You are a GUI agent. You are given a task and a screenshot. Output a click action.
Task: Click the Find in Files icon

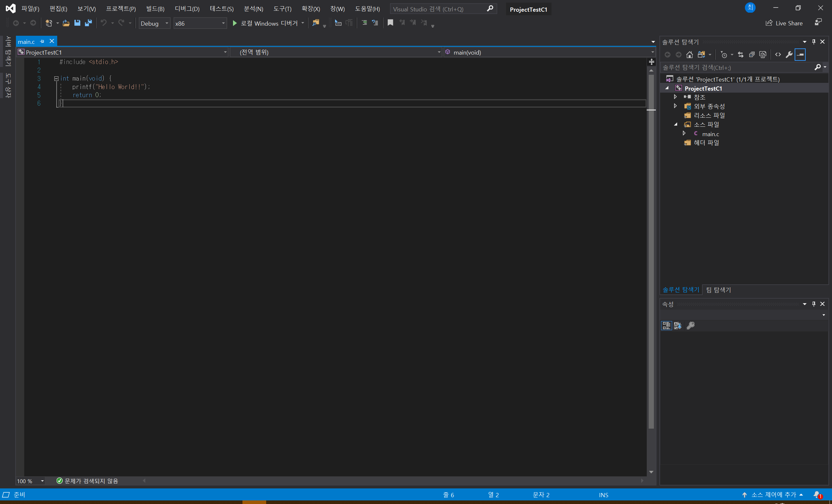click(x=316, y=23)
